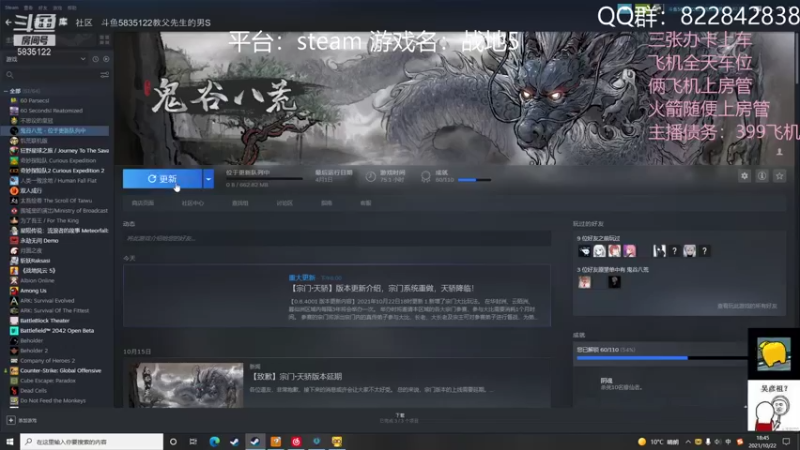Show hidden system tray icons chevron

(x=688, y=442)
